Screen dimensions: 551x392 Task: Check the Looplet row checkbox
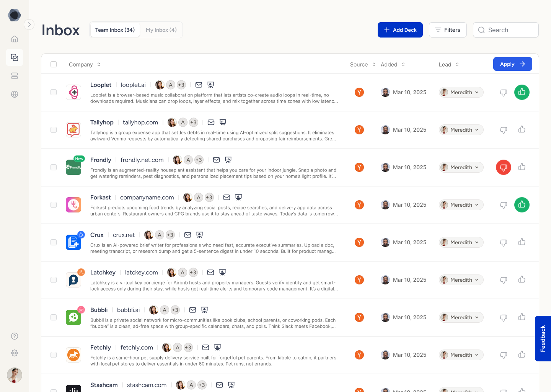pyautogui.click(x=54, y=92)
